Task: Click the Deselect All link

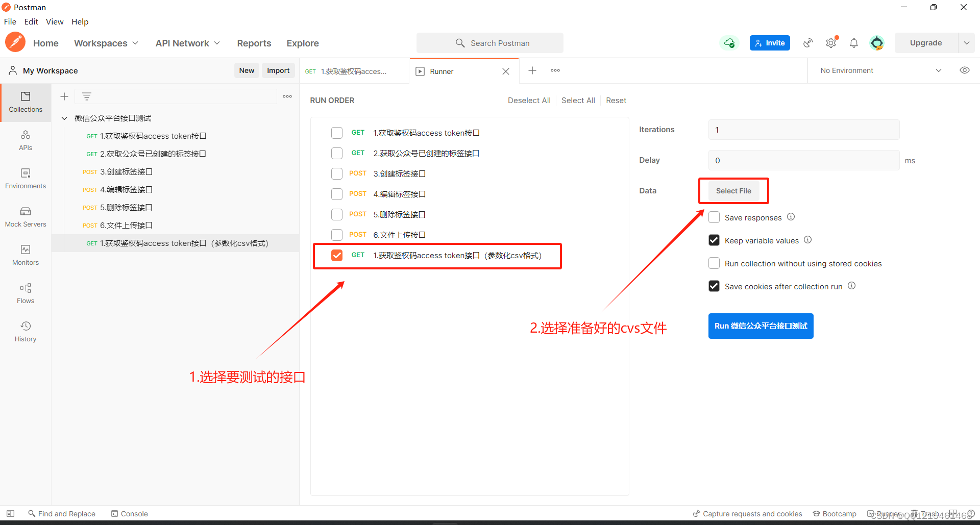Action: (x=529, y=101)
